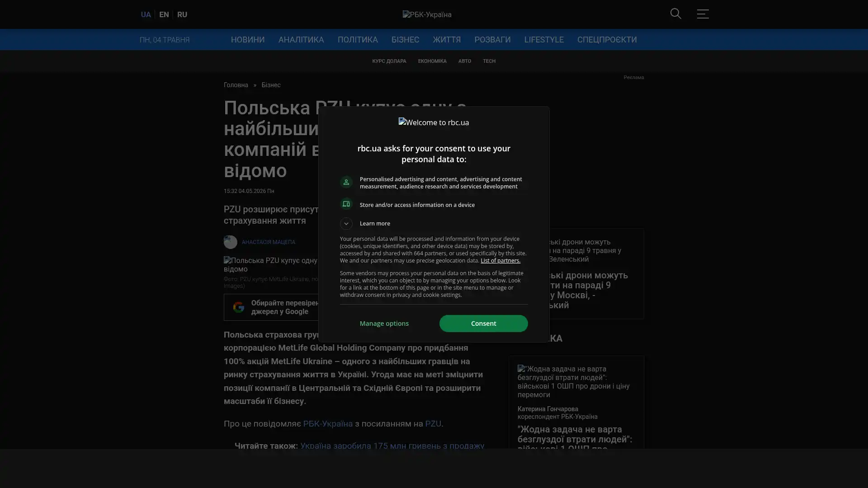This screenshot has width=868, height=488.
Task: Open the site search icon
Action: point(675,14)
